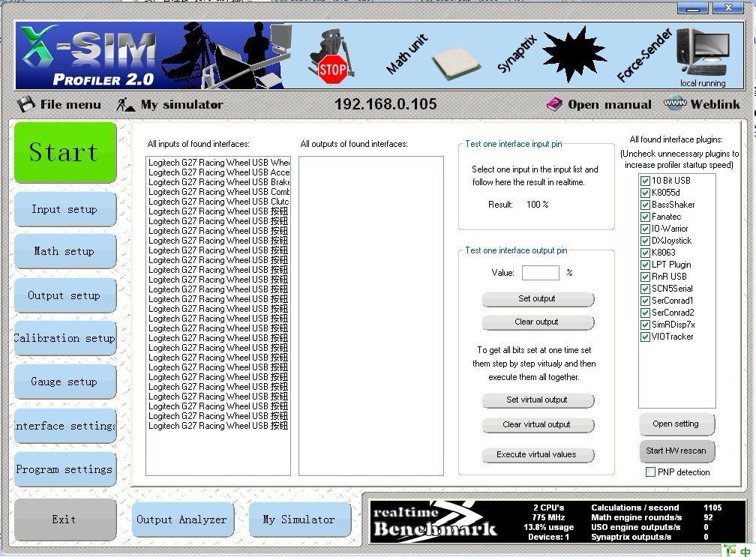
Task: Click the Force-Sender desktop computer icon
Action: (x=703, y=53)
